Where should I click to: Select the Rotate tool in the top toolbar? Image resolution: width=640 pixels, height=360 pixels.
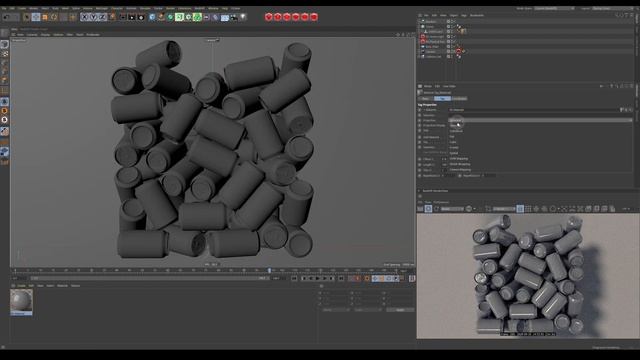point(54,17)
